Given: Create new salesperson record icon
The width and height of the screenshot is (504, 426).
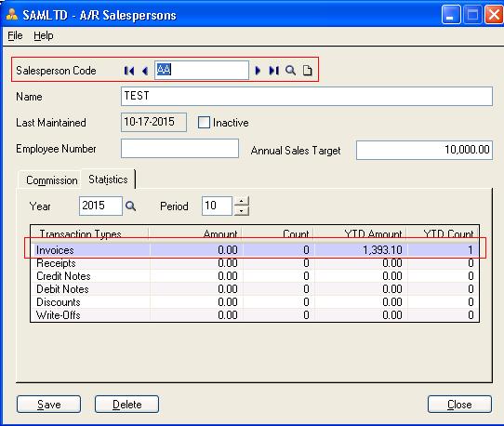Looking at the screenshot, I should pyautogui.click(x=308, y=71).
